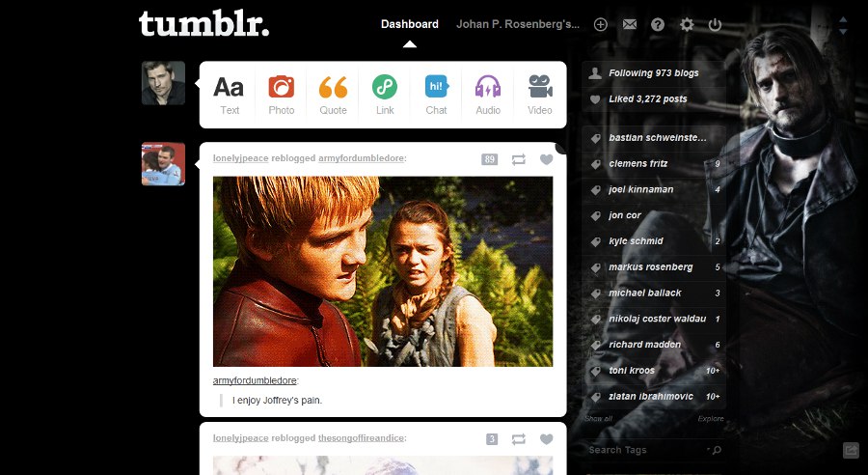Image resolution: width=868 pixels, height=475 pixels.
Task: Open the 89 notes count badge
Action: coord(489,159)
